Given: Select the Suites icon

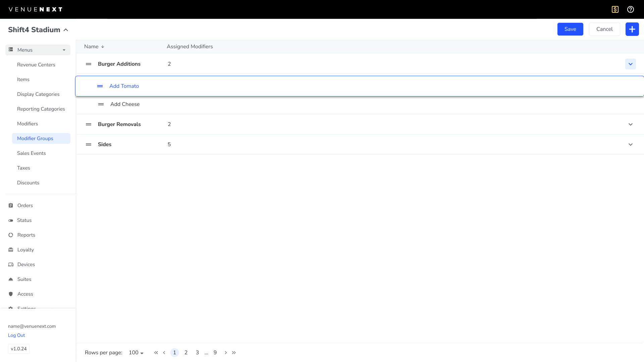Looking at the screenshot, I should point(11,279).
